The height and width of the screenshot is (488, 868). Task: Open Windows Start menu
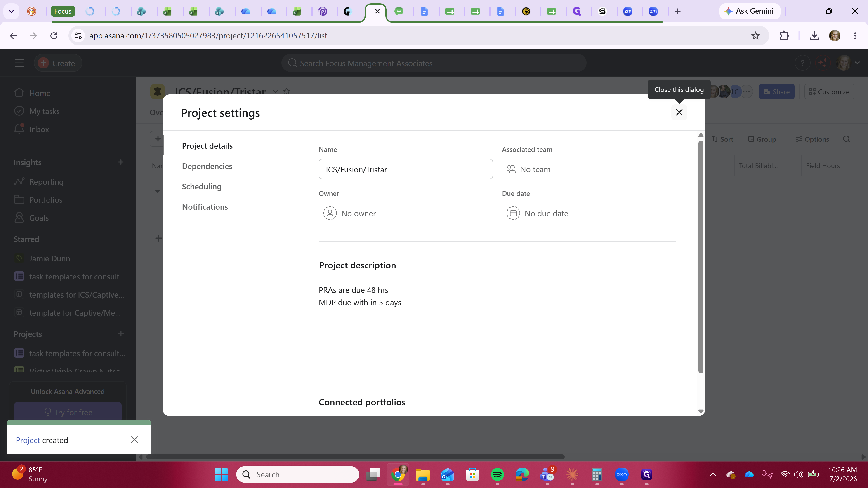coord(221,474)
